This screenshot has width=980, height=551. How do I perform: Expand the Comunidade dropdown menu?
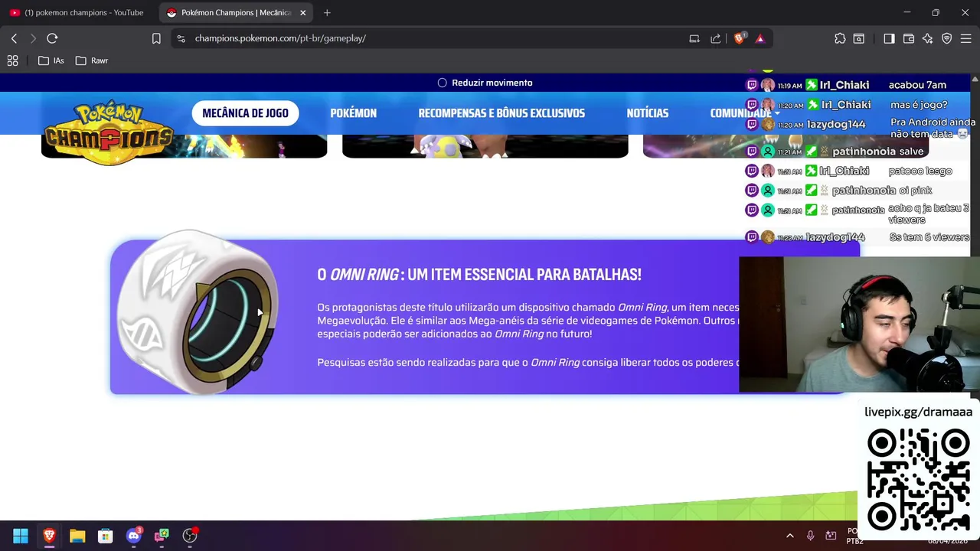(744, 113)
